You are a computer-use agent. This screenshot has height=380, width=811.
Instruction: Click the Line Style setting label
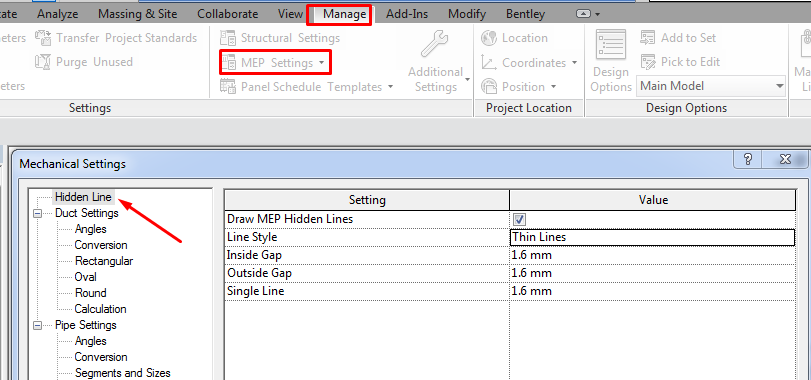pyautogui.click(x=252, y=237)
